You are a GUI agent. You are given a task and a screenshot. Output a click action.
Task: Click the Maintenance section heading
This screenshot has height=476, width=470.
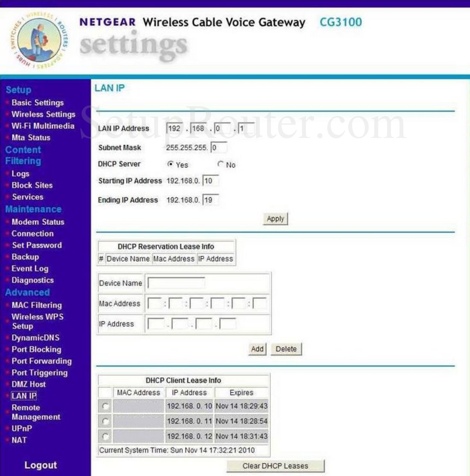pos(33,209)
